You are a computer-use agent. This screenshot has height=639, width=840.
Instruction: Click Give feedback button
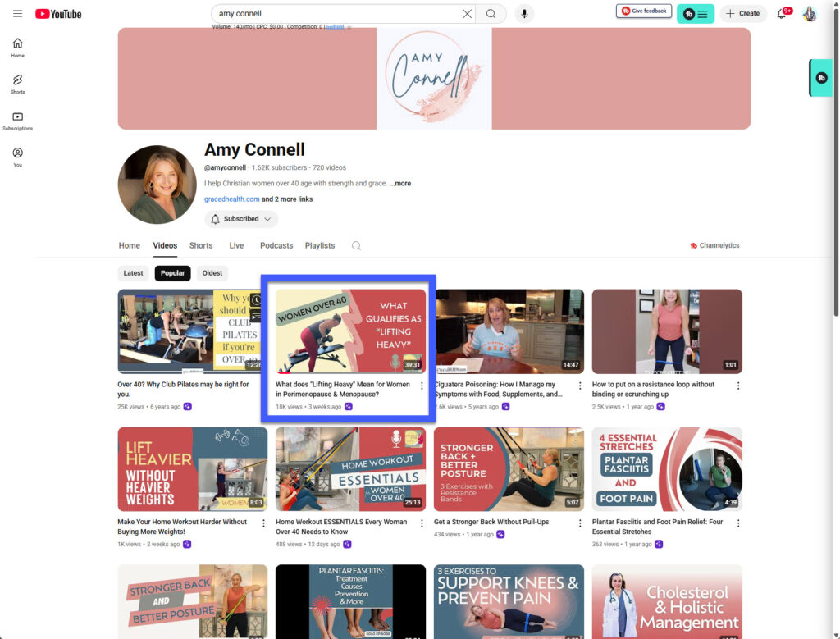pyautogui.click(x=644, y=11)
